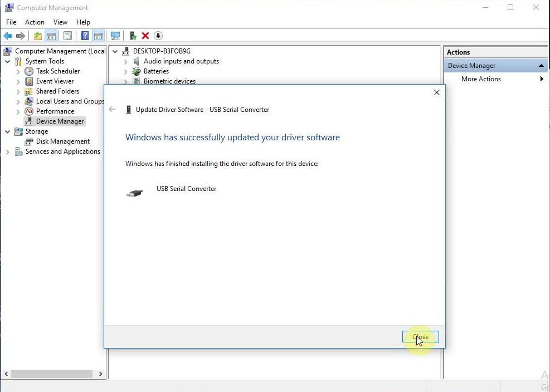Open the More Actions submenu arrow
This screenshot has height=392, width=550.
coord(542,79)
